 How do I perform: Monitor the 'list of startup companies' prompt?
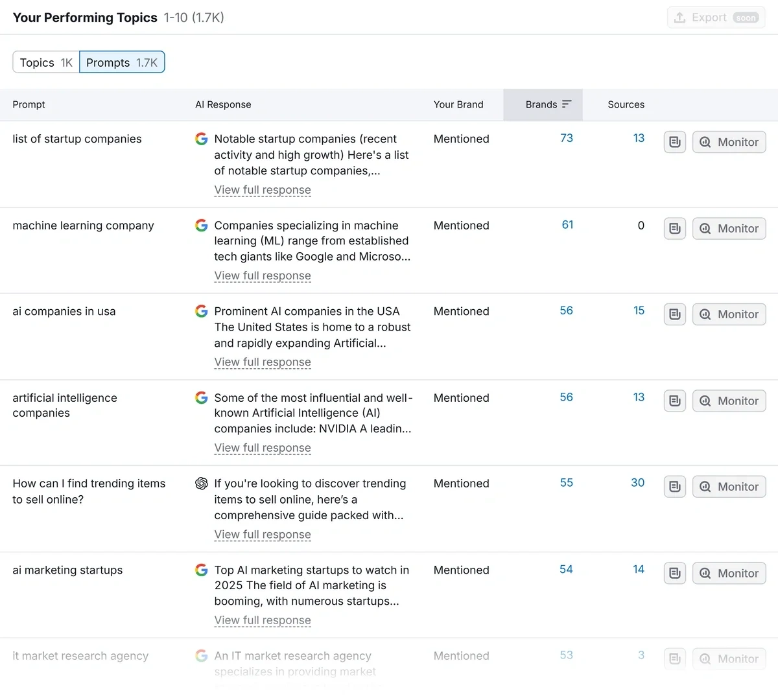729,142
